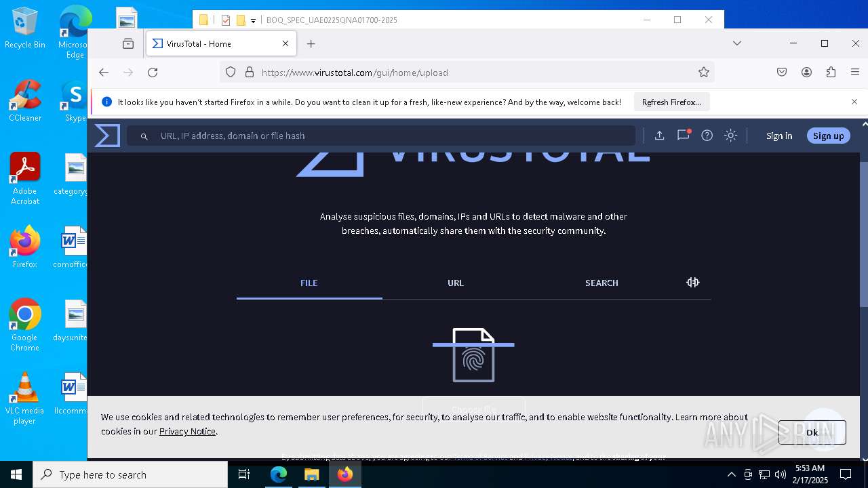The width and height of the screenshot is (868, 488).
Task: Click the volume speaker tray icon
Action: pyautogui.click(x=781, y=474)
